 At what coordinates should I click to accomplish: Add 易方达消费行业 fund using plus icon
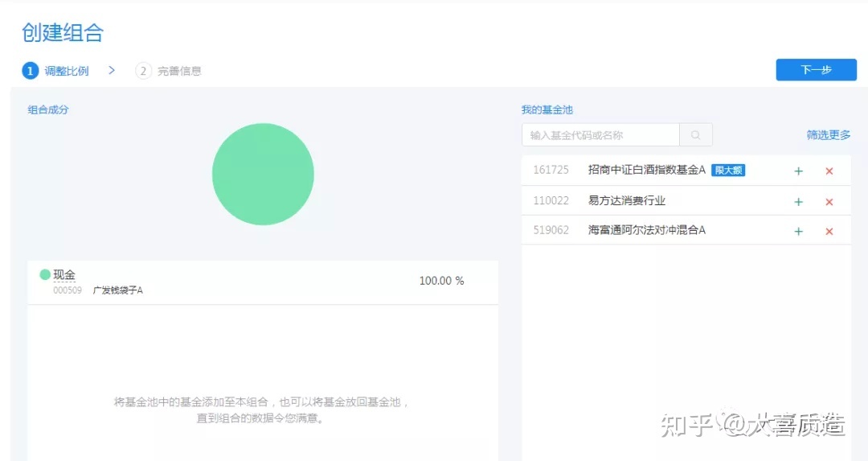[x=798, y=201]
